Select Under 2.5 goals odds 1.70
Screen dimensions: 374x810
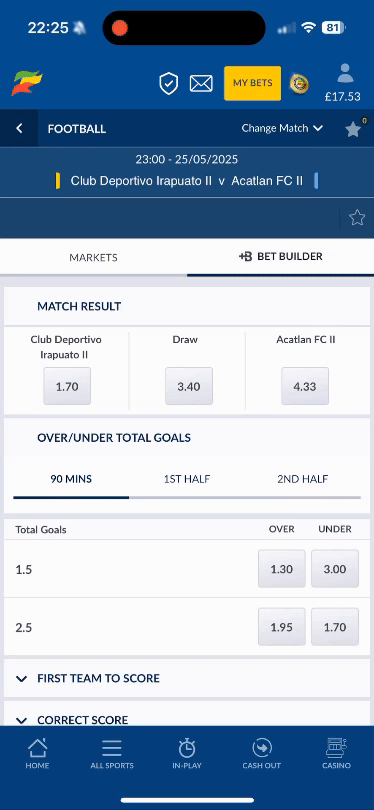click(x=335, y=627)
